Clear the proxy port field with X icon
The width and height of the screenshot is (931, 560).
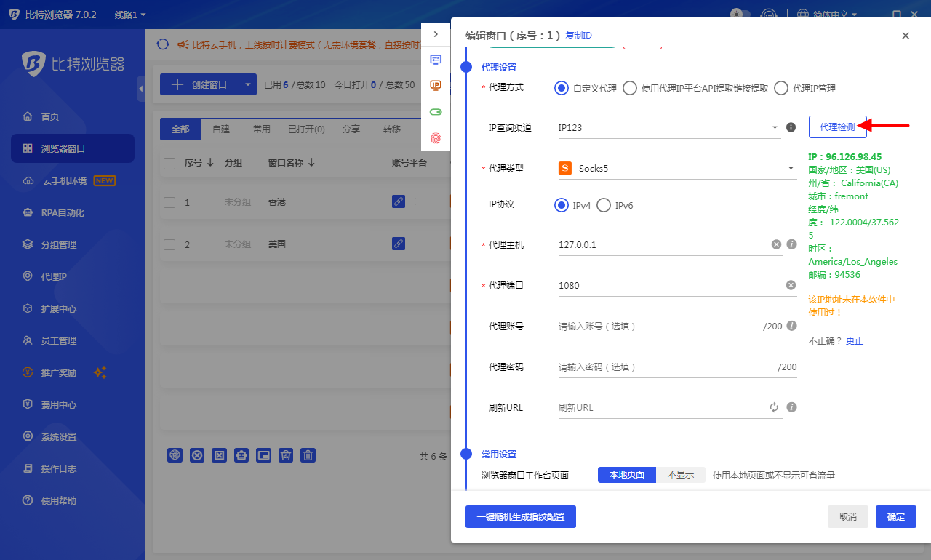791,285
